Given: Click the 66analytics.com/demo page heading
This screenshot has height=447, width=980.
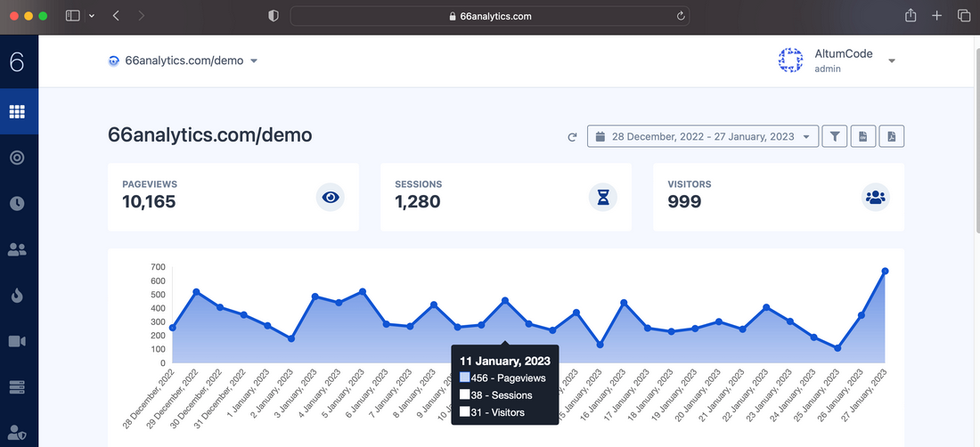Looking at the screenshot, I should pos(210,134).
